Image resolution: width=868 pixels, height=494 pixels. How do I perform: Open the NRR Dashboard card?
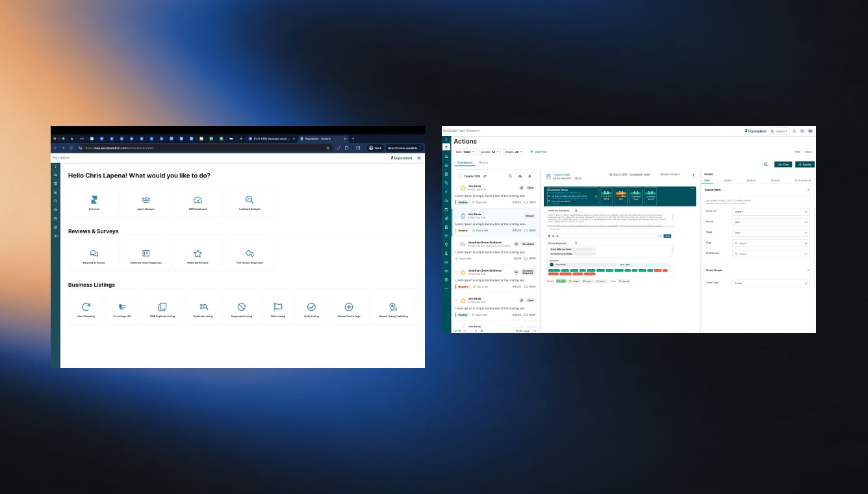click(x=198, y=202)
